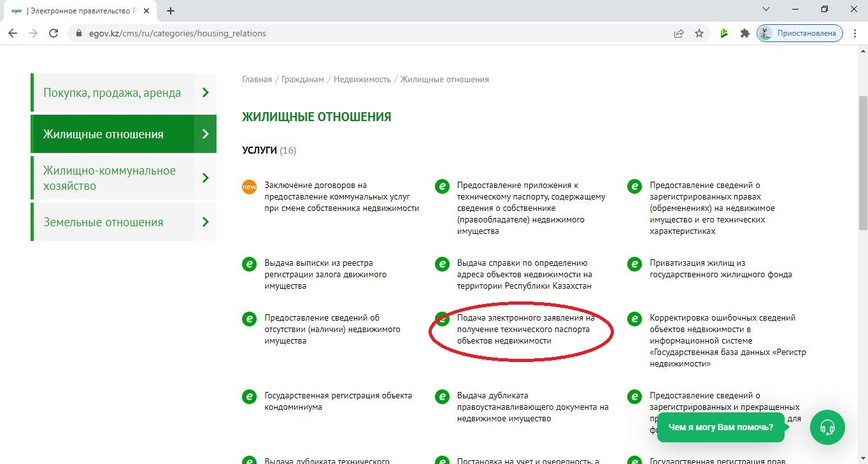
Task: Open Предоставление сведений о зарегистрированных правах (обременениях)
Action: click(x=712, y=208)
